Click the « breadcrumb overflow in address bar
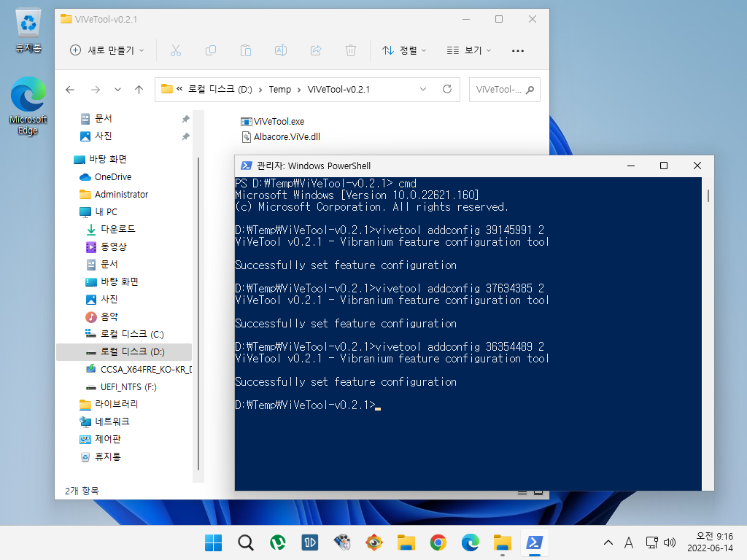The width and height of the screenshot is (747, 560). coord(179,89)
